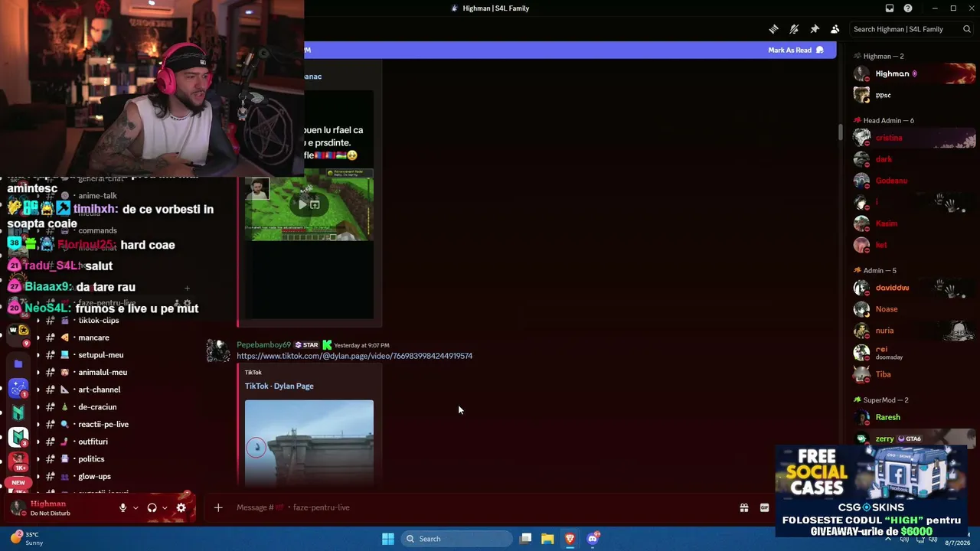This screenshot has width=980, height=551.
Task: Open the dark green M server icon
Action: point(18,412)
